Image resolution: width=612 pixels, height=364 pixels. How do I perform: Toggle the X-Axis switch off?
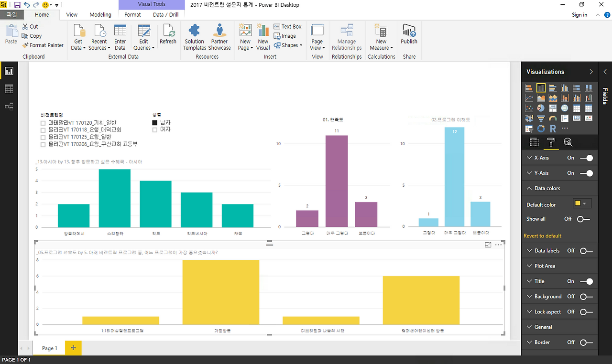(586, 158)
